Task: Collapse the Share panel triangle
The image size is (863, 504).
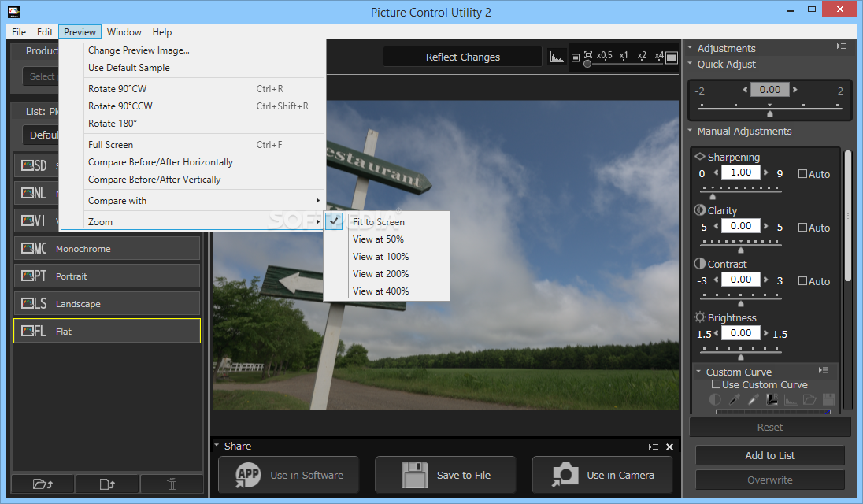Action: [217, 446]
